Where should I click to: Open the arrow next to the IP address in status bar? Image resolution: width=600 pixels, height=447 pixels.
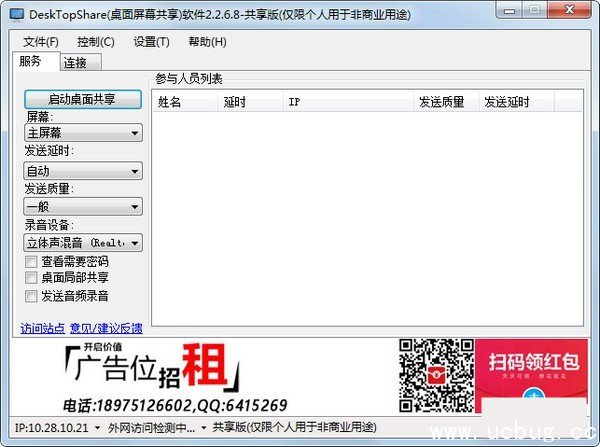96,427
